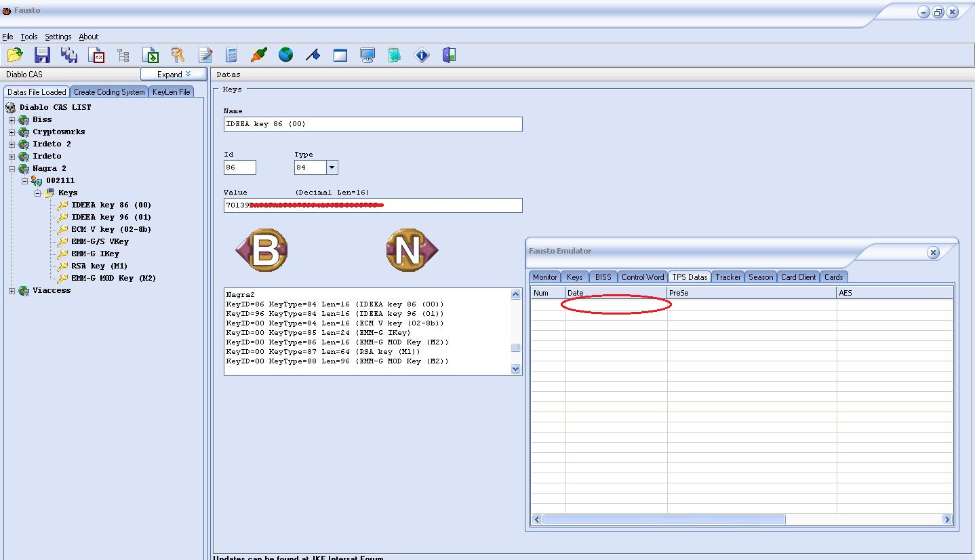Open the BISS tab in Fausto Emulator
The height and width of the screenshot is (560, 975).
pyautogui.click(x=603, y=277)
